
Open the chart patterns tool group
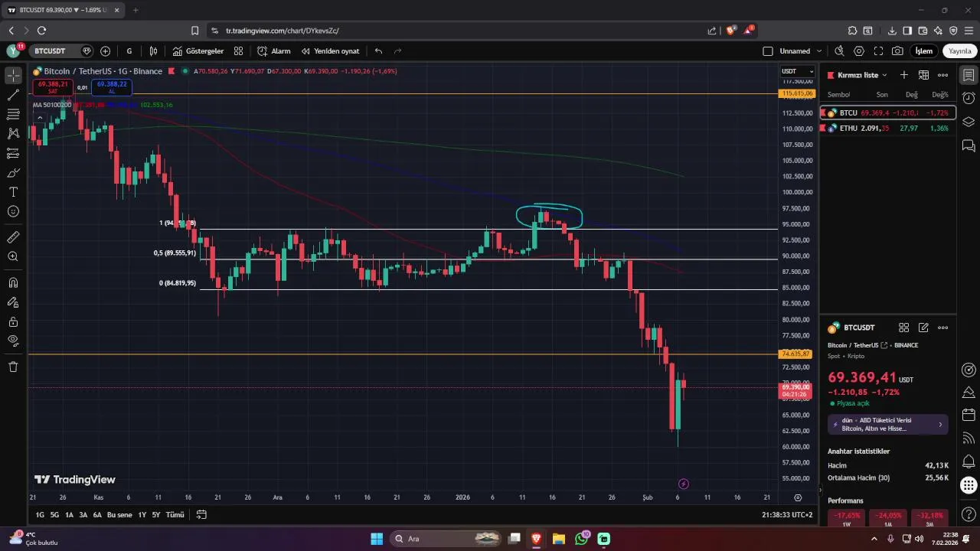point(13,133)
